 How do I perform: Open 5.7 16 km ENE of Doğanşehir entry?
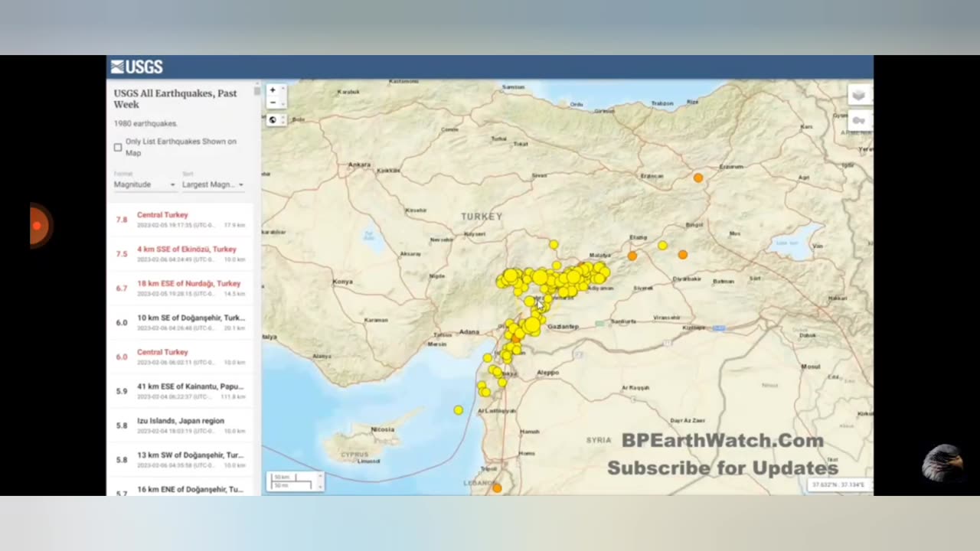pyautogui.click(x=181, y=487)
